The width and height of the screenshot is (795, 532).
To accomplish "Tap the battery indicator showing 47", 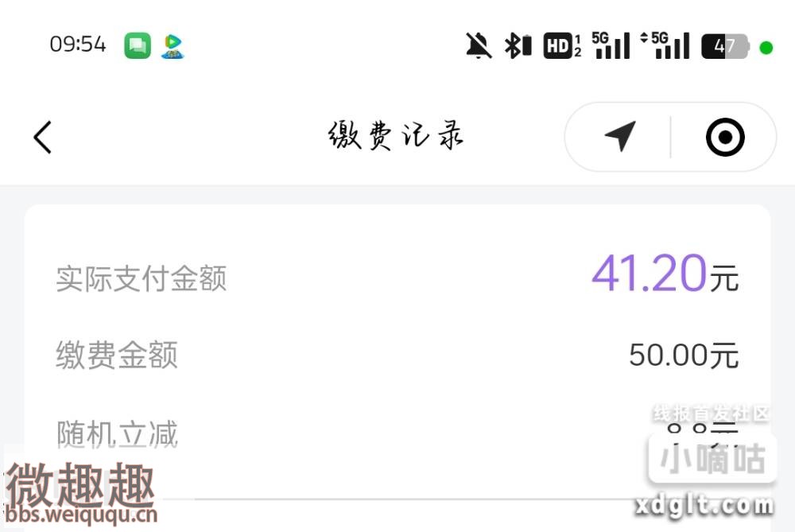I will pyautogui.click(x=725, y=47).
